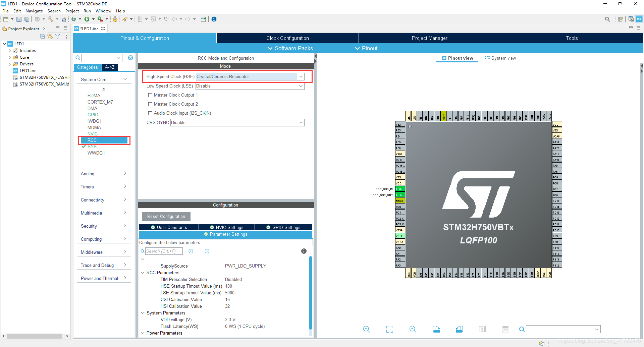Open categories settings gear icon

[x=130, y=58]
